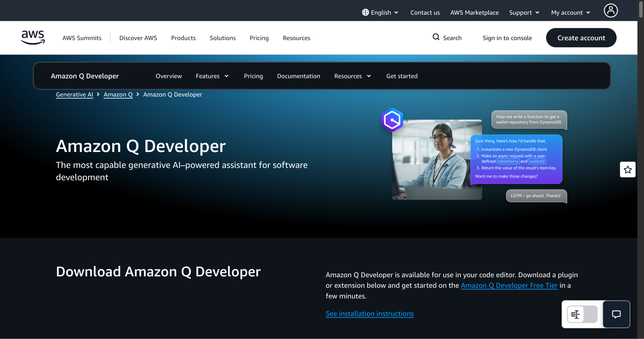Click Sign in to console
The image size is (644, 339).
[x=507, y=38]
